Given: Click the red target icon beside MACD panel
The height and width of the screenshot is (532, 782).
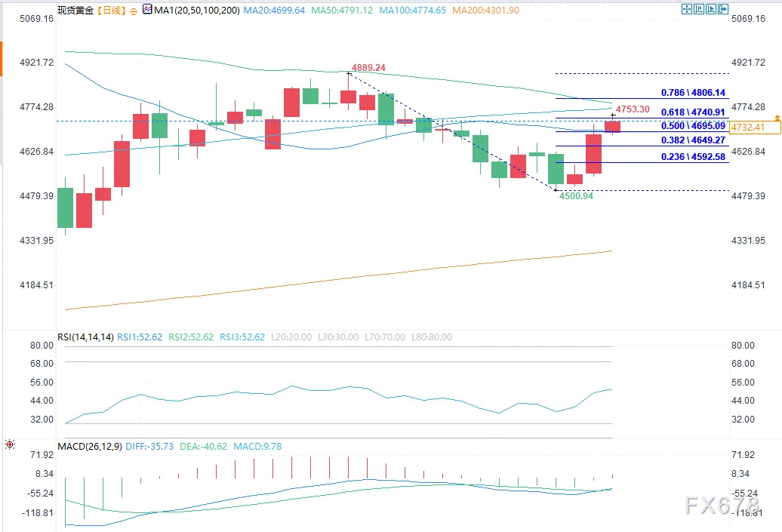Looking at the screenshot, I should click(x=10, y=444).
